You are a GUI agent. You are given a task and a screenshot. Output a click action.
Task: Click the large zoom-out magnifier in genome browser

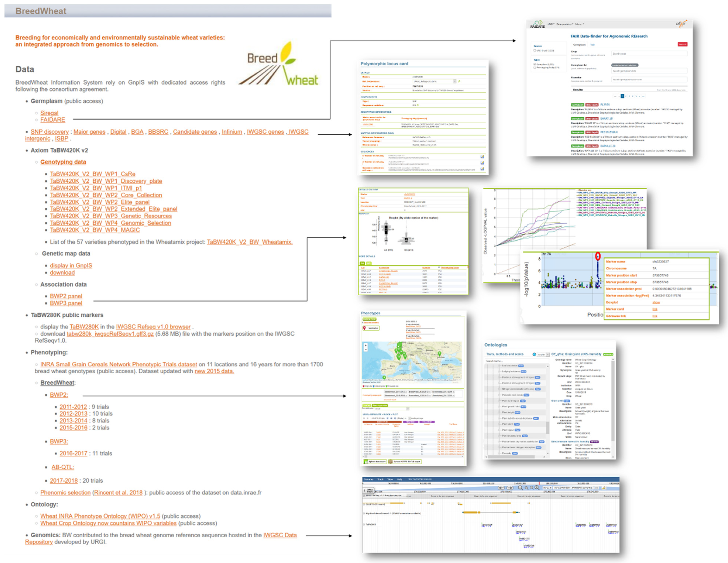[x=521, y=488]
